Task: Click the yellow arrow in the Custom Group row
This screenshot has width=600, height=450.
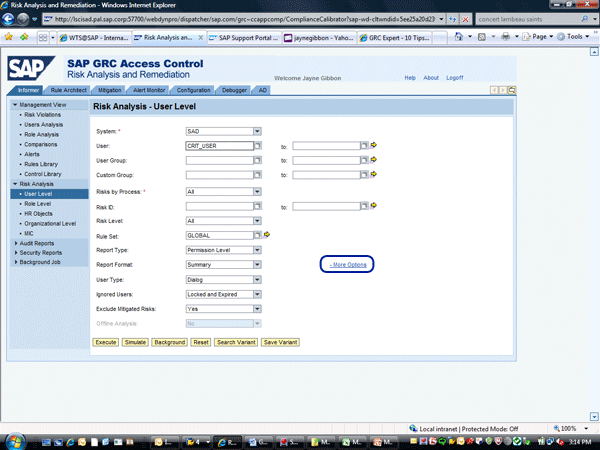Action: coord(373,175)
